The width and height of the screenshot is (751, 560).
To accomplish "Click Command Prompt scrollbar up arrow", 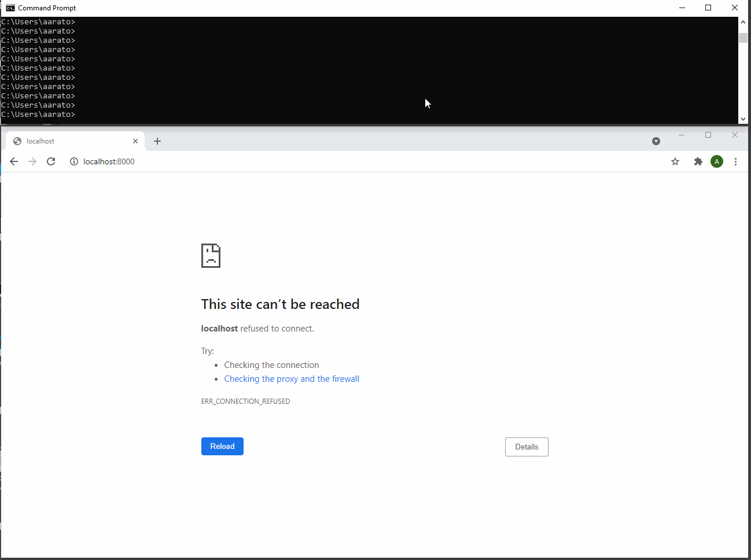I will point(743,22).
